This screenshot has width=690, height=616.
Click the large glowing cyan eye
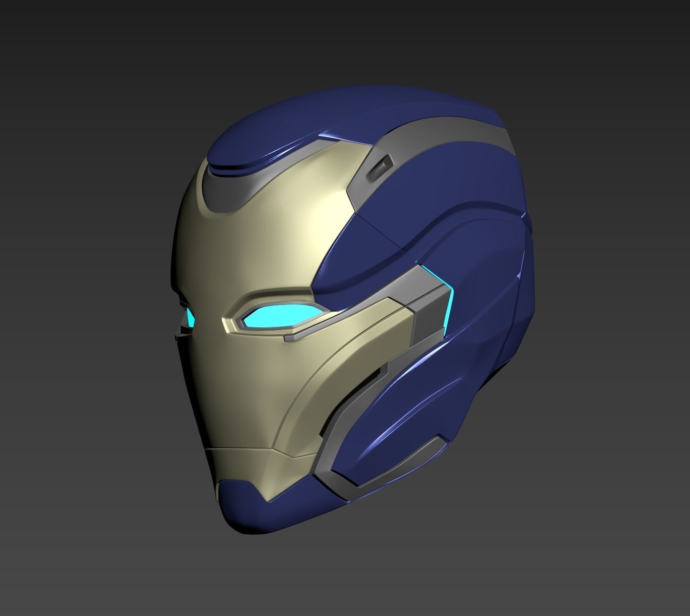283,315
